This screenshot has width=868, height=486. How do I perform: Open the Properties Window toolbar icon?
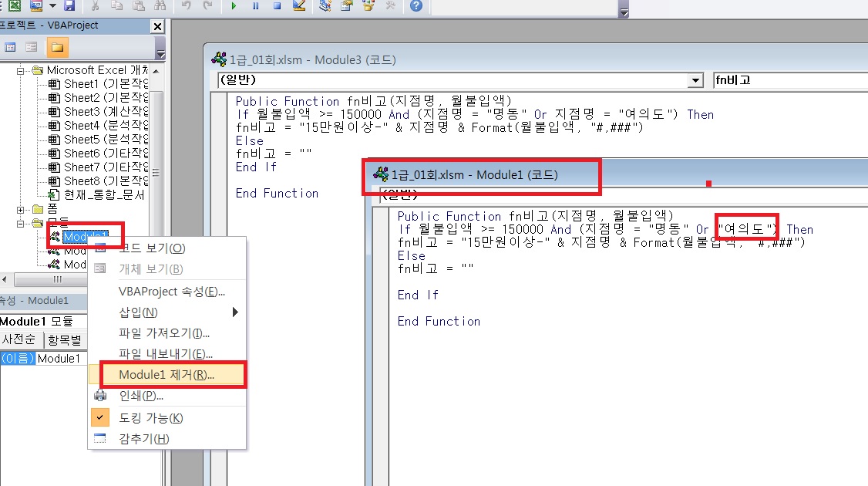pyautogui.click(x=347, y=6)
